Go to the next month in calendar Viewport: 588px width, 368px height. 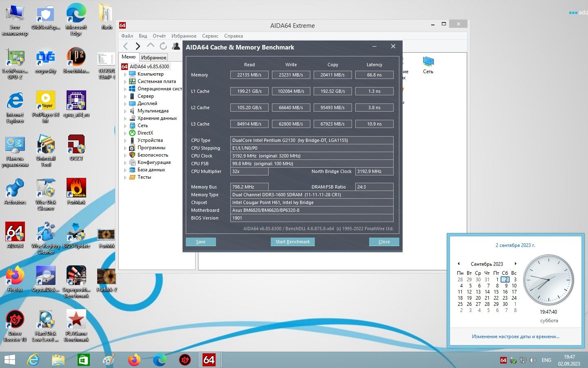(515, 264)
